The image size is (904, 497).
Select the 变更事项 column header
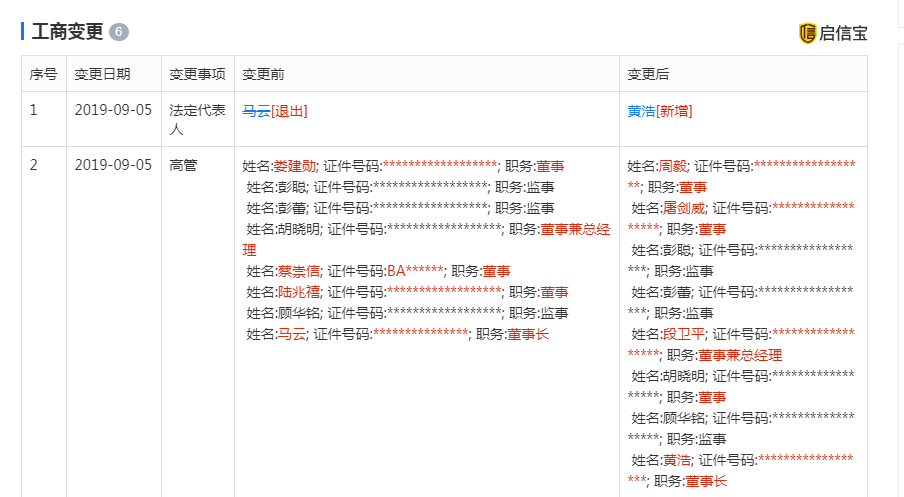tap(197, 74)
